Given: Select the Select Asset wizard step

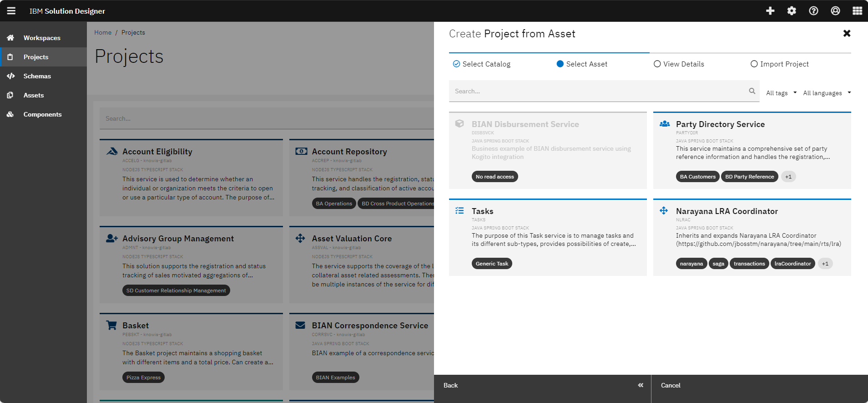Looking at the screenshot, I should click(582, 64).
